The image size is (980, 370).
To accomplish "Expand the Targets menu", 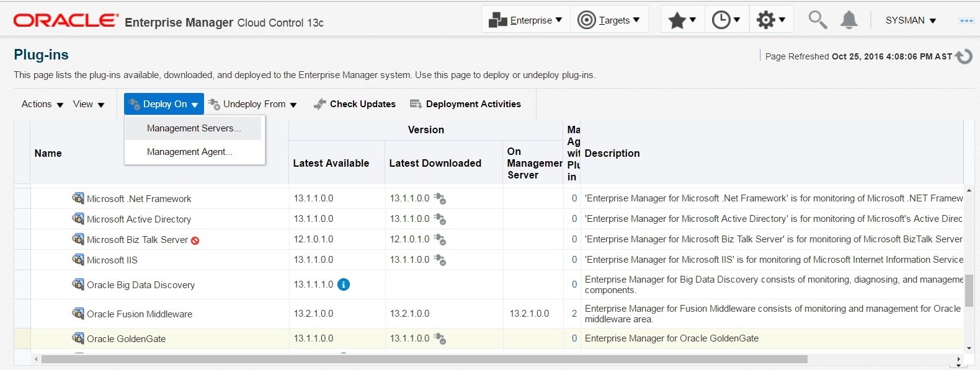I will tap(608, 20).
